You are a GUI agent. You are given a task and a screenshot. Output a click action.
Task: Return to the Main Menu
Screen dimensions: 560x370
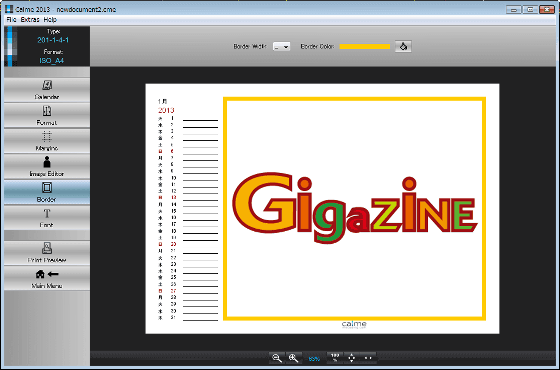click(x=47, y=278)
